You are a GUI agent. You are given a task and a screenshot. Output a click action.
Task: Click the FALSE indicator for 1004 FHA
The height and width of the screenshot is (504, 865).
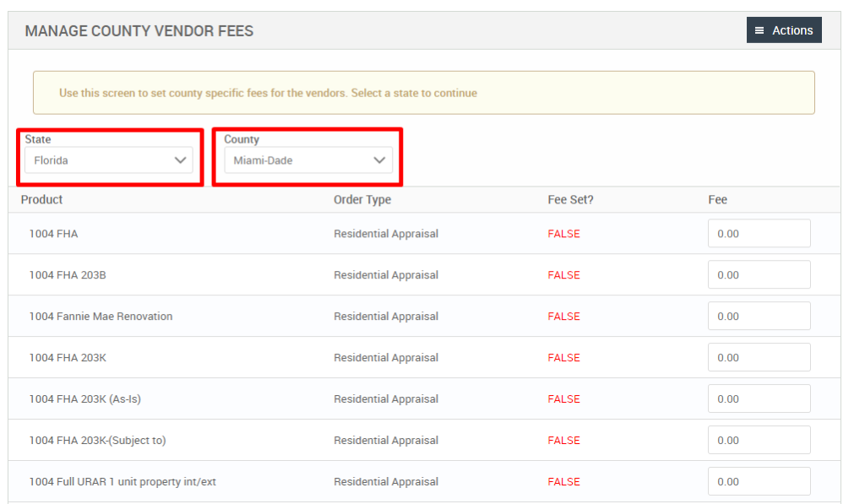563,234
